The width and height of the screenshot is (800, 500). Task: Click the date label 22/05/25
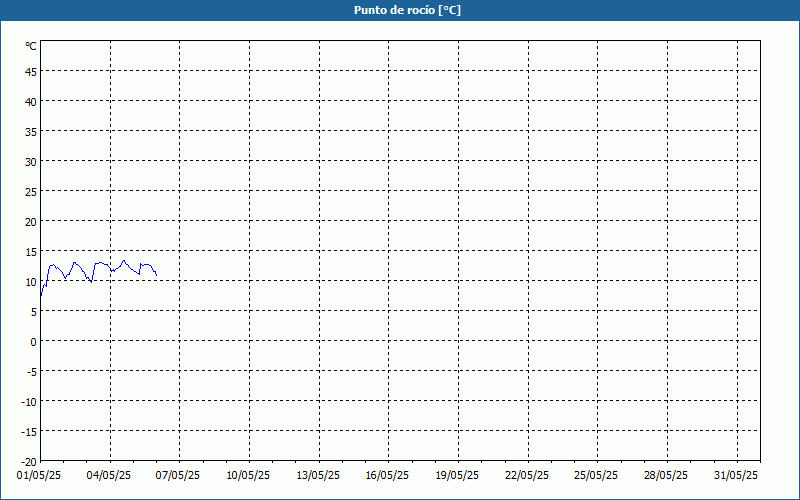(527, 476)
